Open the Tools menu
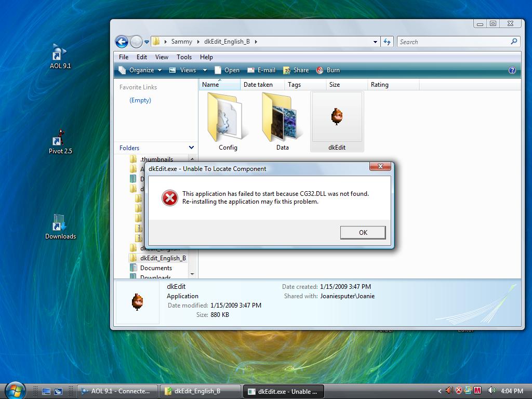 [184, 57]
